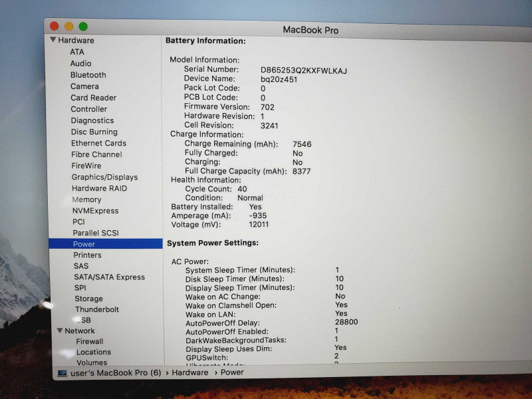The height and width of the screenshot is (399, 532).
Task: Click Charge Remaining value 7546
Action: (x=302, y=144)
